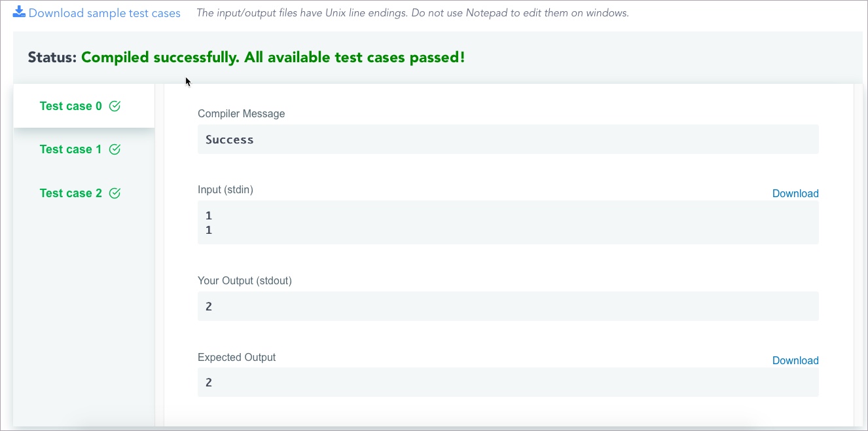Click the Unix line endings notice text
This screenshot has height=431, width=868.
[x=412, y=12]
